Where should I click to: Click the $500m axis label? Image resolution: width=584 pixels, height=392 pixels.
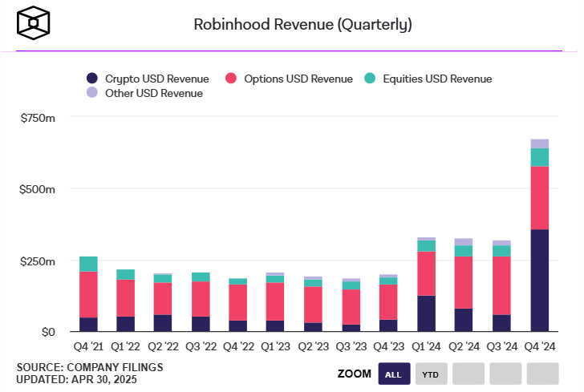[x=37, y=189]
